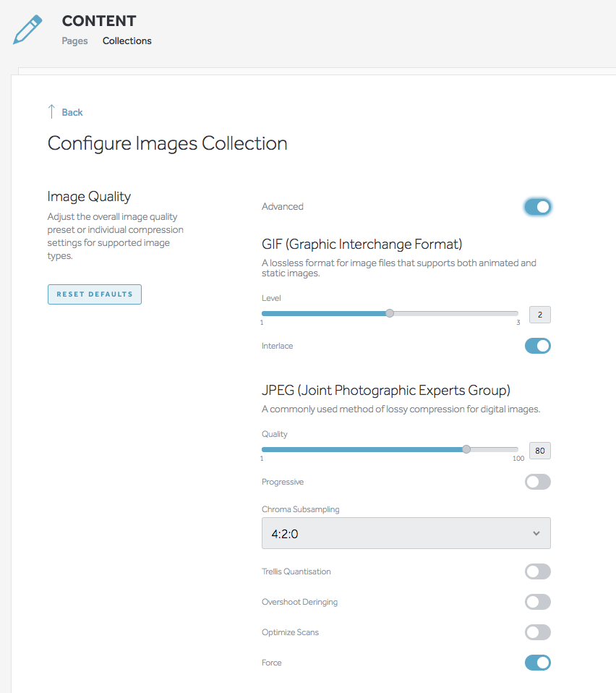616x693 pixels.
Task: Click the Chroma Subsampling chevron arrow
Action: [x=536, y=534]
